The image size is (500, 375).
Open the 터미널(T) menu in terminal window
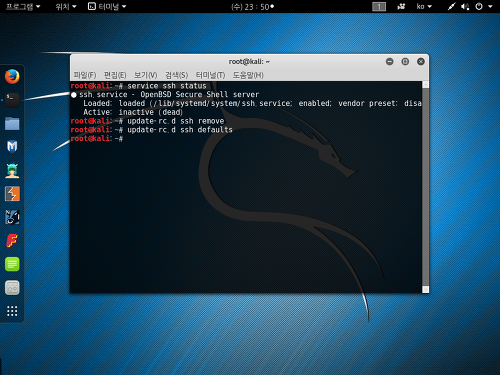pyautogui.click(x=210, y=75)
